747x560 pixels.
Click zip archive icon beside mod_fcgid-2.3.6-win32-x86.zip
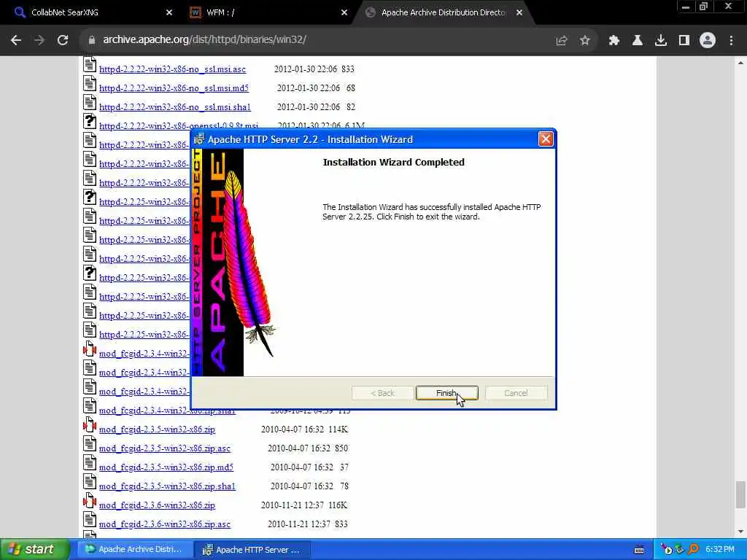coord(90,501)
